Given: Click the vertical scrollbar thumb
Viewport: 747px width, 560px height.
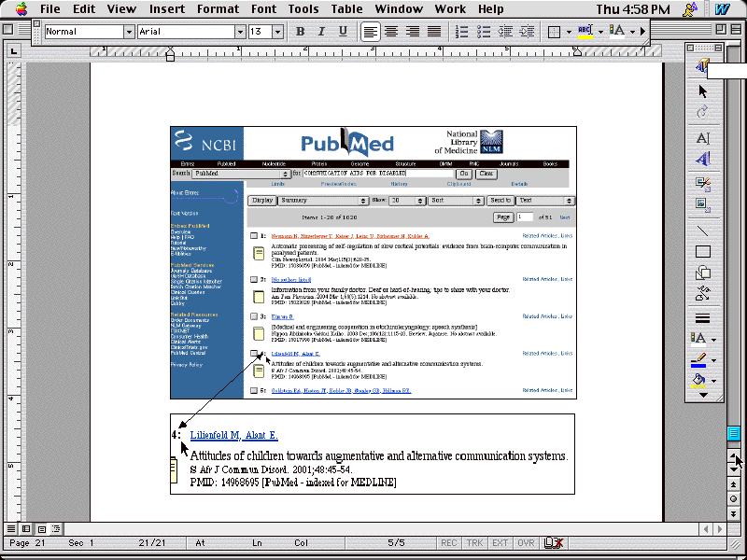Looking at the screenshot, I should (x=733, y=433).
